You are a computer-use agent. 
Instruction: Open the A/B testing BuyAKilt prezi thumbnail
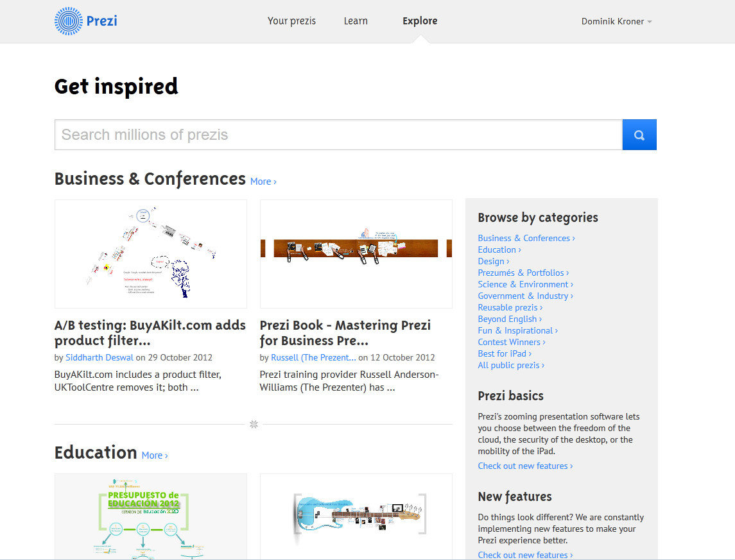click(x=151, y=254)
